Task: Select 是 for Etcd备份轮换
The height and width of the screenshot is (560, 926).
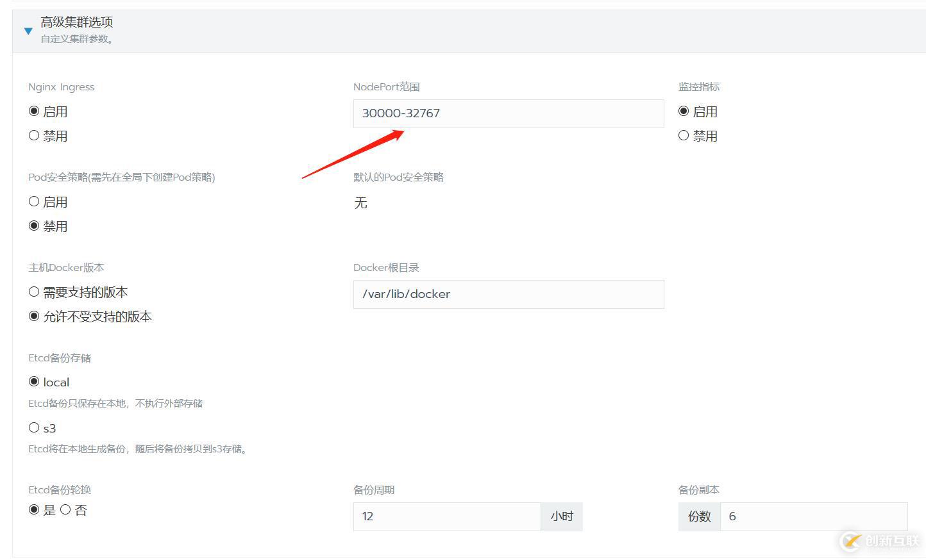Action: tap(34, 510)
